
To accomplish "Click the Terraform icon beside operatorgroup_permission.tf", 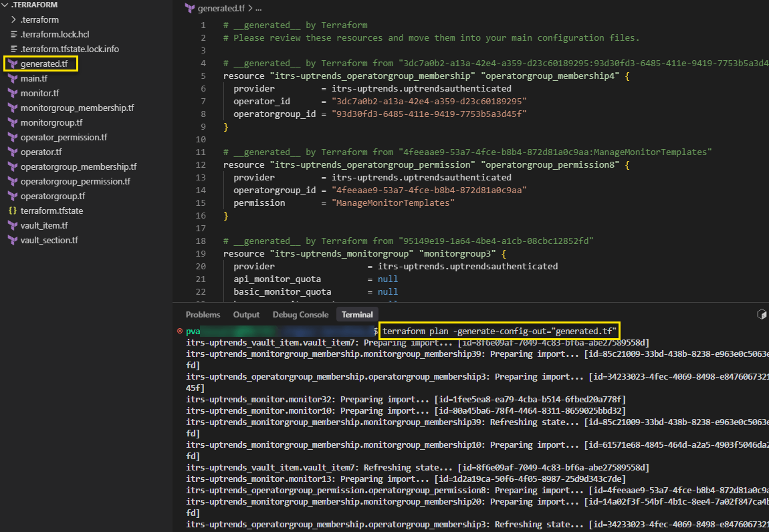I will (x=11, y=181).
